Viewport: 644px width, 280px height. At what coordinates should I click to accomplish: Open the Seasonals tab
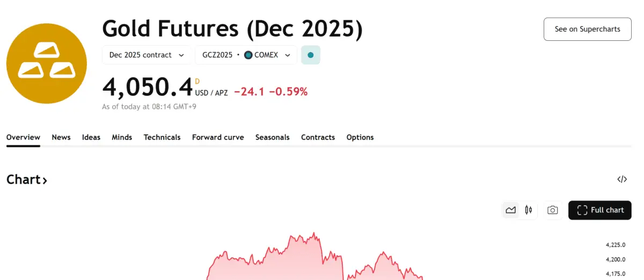pyautogui.click(x=272, y=137)
